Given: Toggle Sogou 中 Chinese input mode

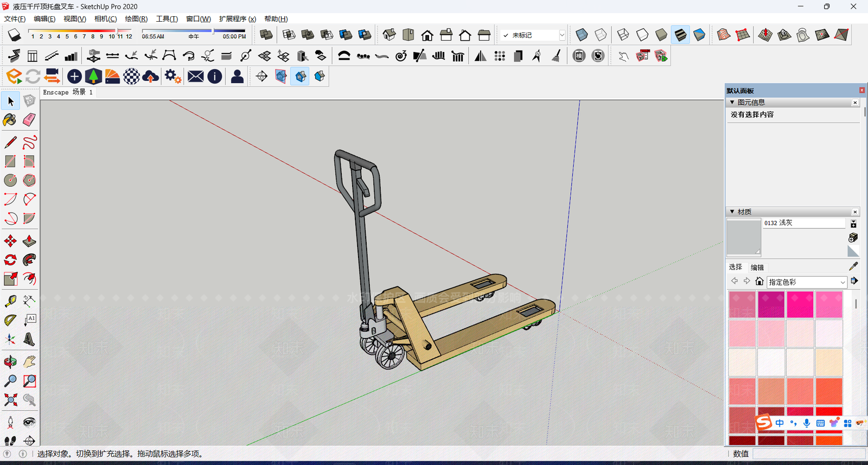Looking at the screenshot, I should pos(780,423).
